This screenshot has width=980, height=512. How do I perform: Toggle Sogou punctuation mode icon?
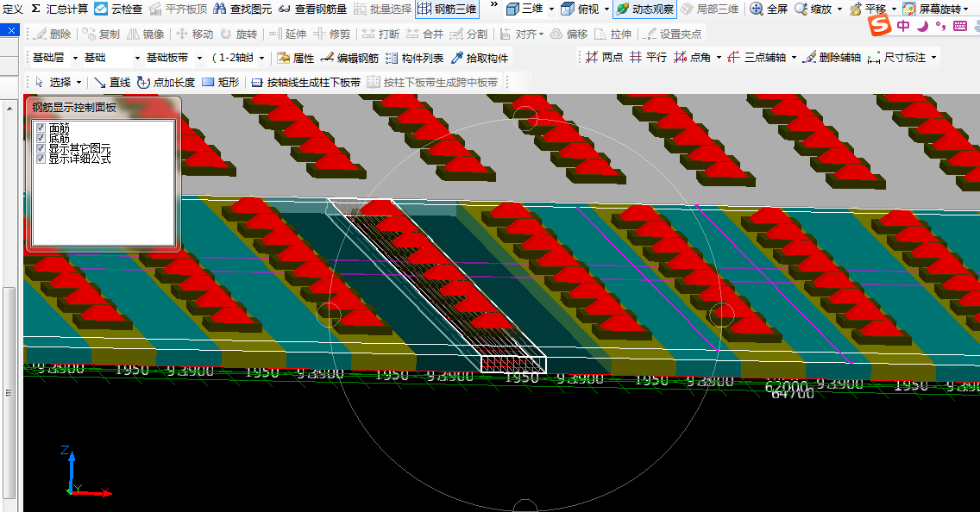[x=940, y=26]
